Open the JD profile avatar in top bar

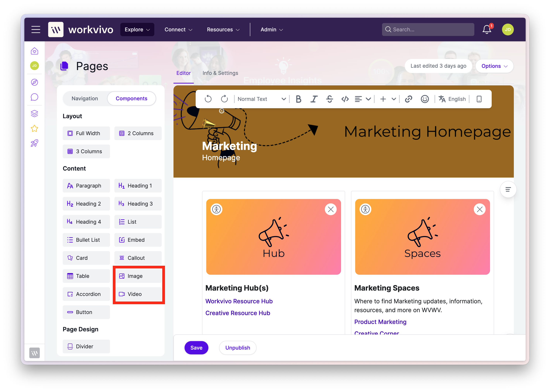pyautogui.click(x=508, y=30)
